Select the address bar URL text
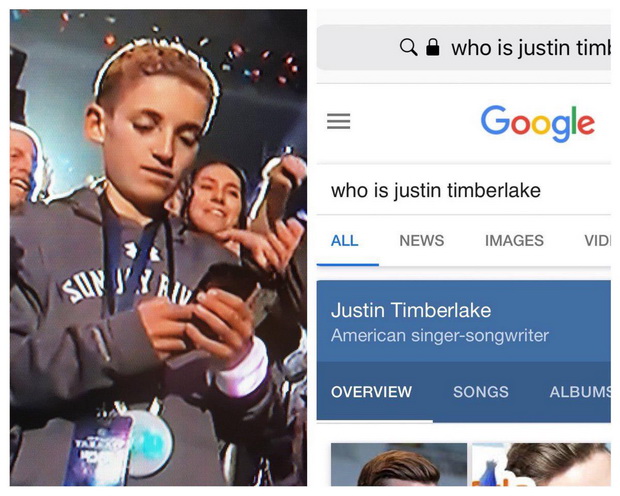The width and height of the screenshot is (620, 496). [x=531, y=48]
